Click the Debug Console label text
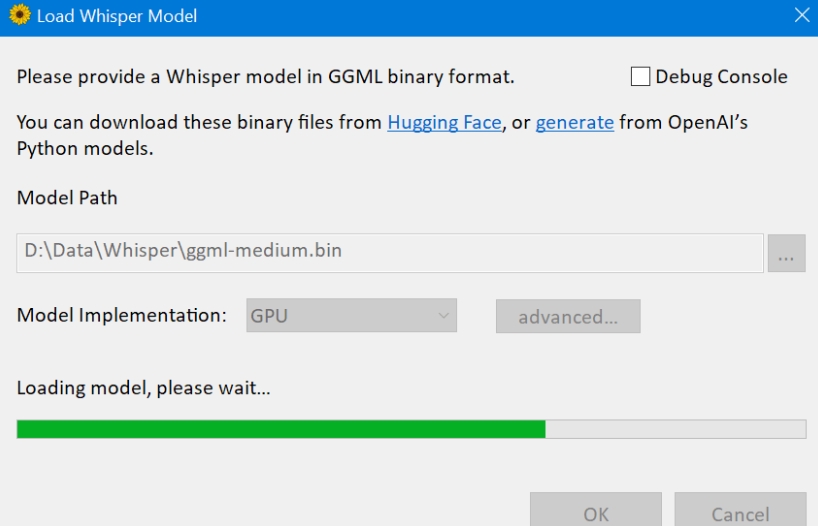The height and width of the screenshot is (526, 818). (721, 77)
